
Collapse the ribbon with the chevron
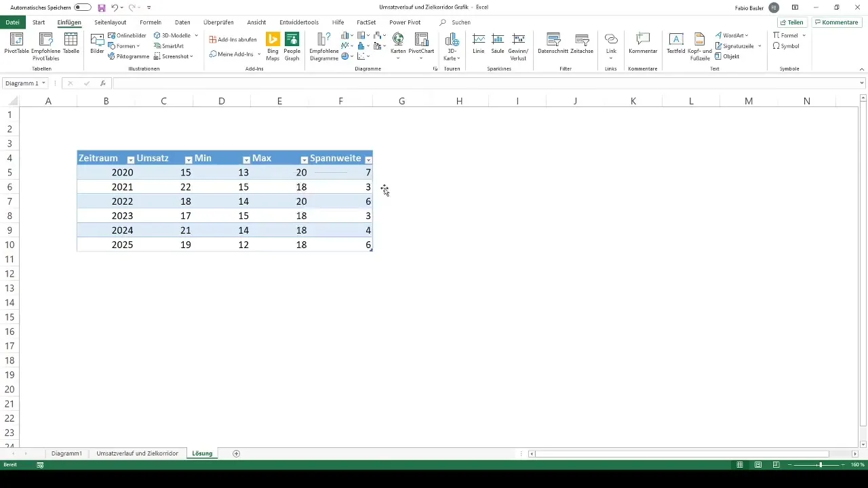(x=862, y=68)
